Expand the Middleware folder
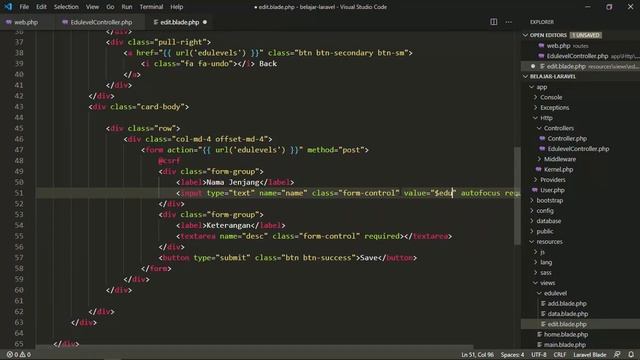The width and height of the screenshot is (640, 360). tap(560, 159)
